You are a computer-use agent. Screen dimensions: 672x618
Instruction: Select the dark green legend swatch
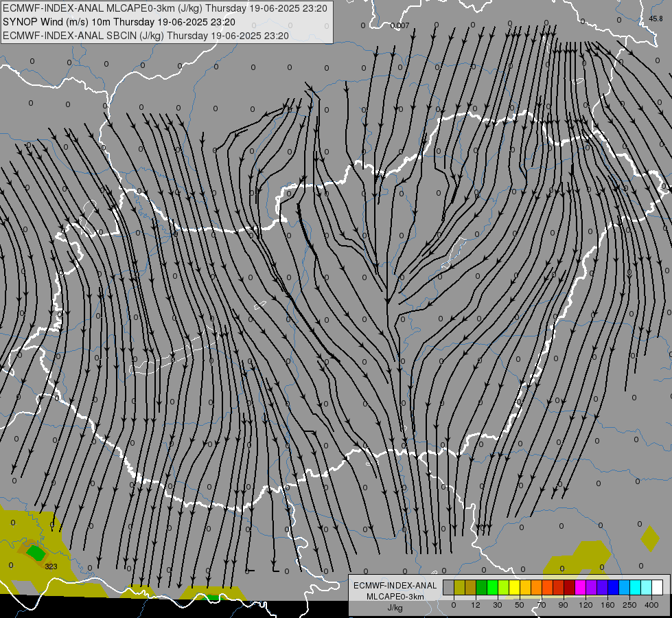[x=482, y=587]
